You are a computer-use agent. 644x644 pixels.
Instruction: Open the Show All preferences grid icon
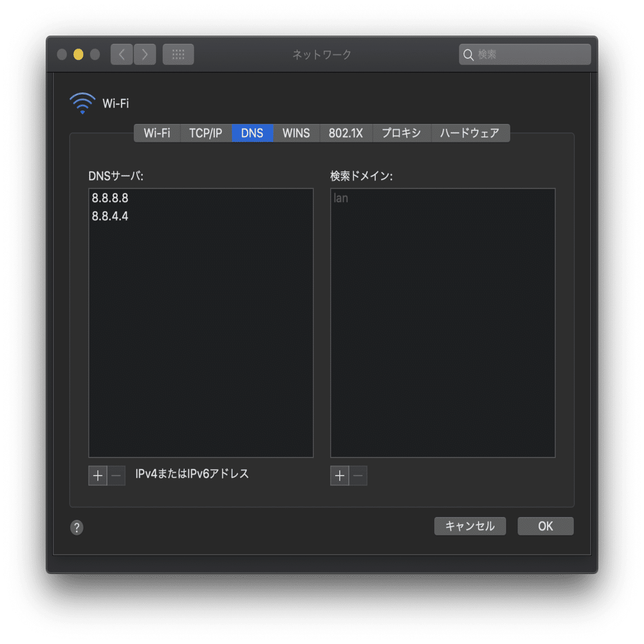click(x=178, y=54)
